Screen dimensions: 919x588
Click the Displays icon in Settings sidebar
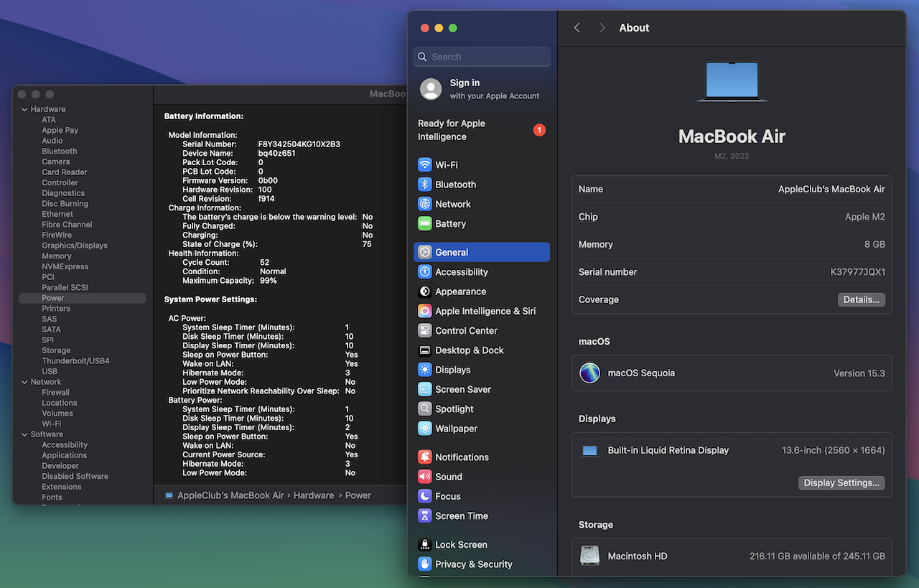425,370
